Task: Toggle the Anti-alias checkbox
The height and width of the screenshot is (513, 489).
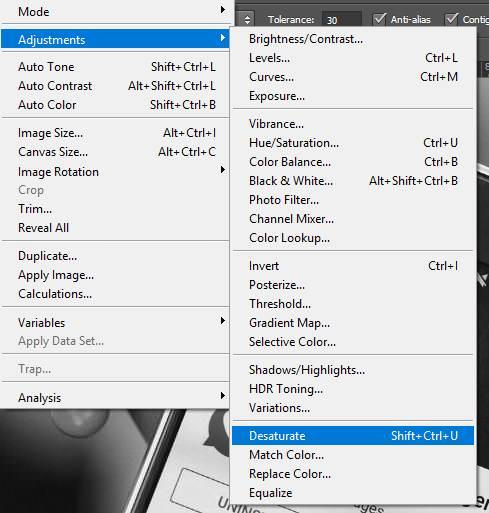Action: point(379,19)
